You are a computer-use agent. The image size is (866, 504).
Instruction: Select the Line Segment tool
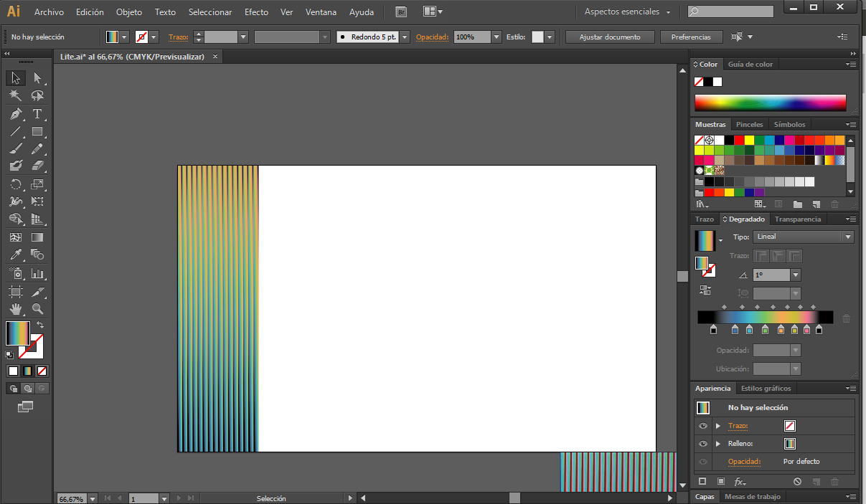[x=16, y=131]
